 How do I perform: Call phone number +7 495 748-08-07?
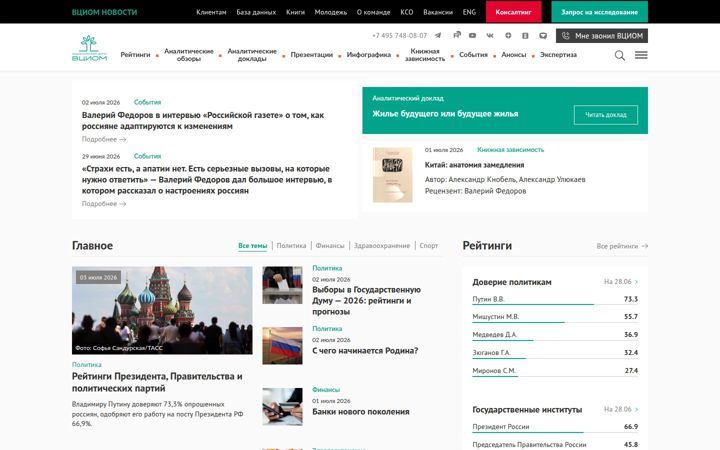click(x=399, y=35)
